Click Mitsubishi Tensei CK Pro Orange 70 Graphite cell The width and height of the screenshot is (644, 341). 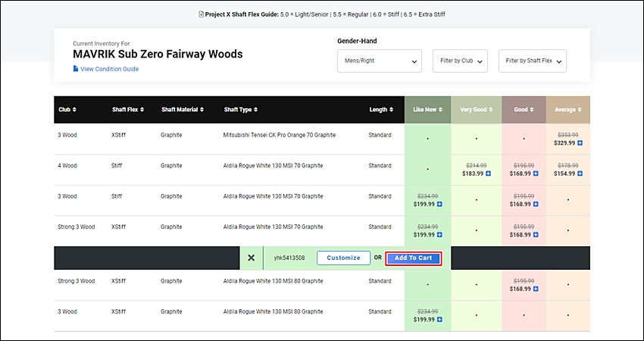[280, 135]
